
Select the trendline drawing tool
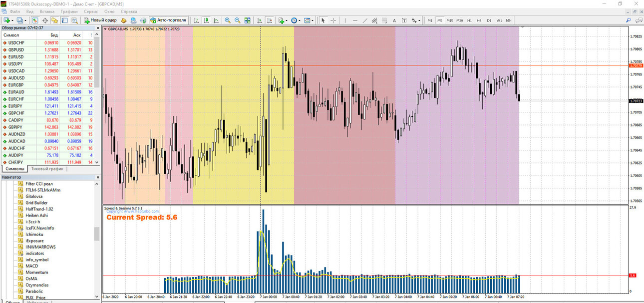coord(365,20)
